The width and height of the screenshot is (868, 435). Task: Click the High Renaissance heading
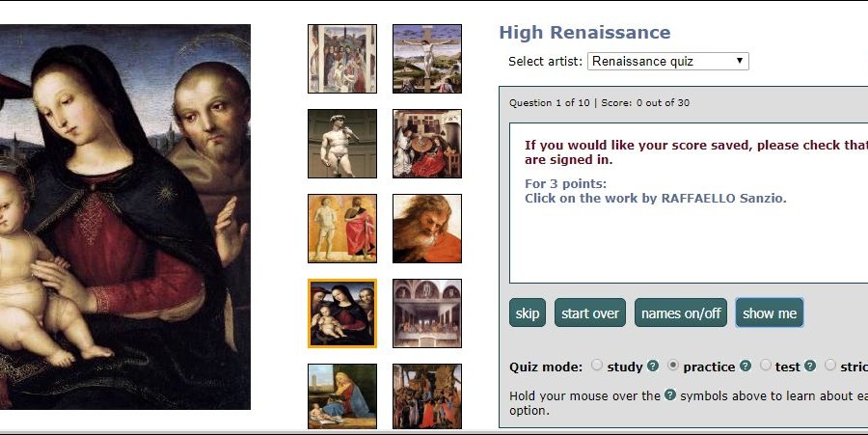tap(584, 33)
